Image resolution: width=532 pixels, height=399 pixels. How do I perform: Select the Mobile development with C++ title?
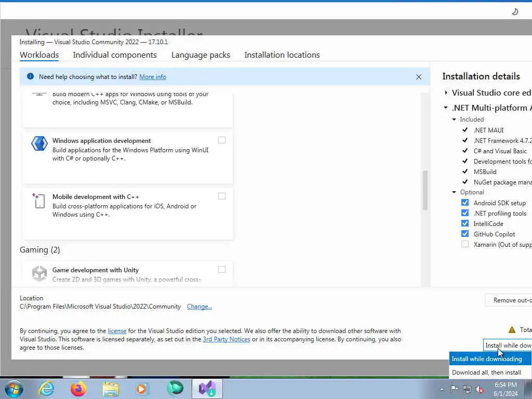(x=96, y=197)
